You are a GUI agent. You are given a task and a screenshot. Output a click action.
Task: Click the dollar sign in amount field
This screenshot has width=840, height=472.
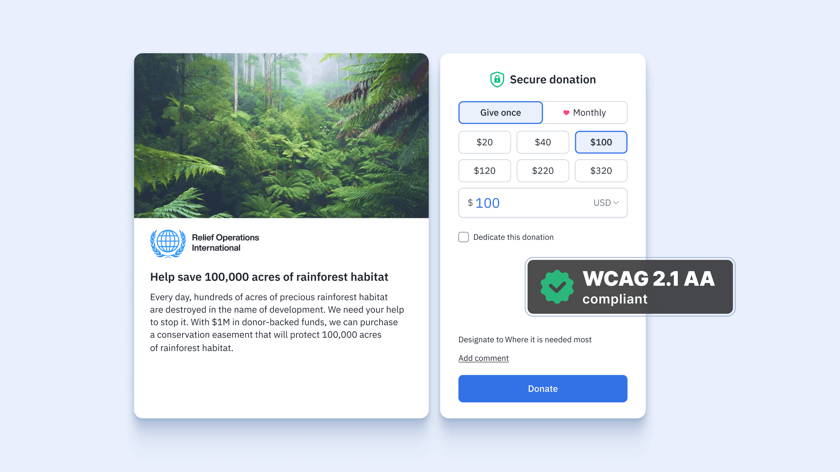tap(470, 203)
